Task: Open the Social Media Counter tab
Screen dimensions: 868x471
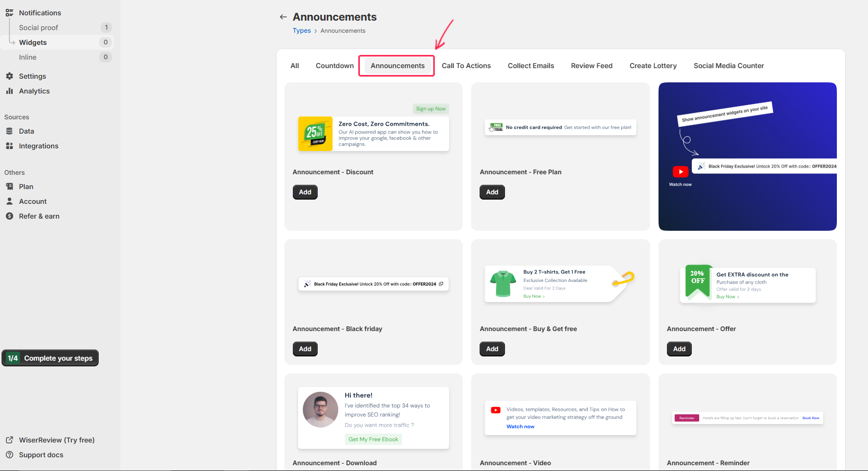Action: (x=729, y=66)
